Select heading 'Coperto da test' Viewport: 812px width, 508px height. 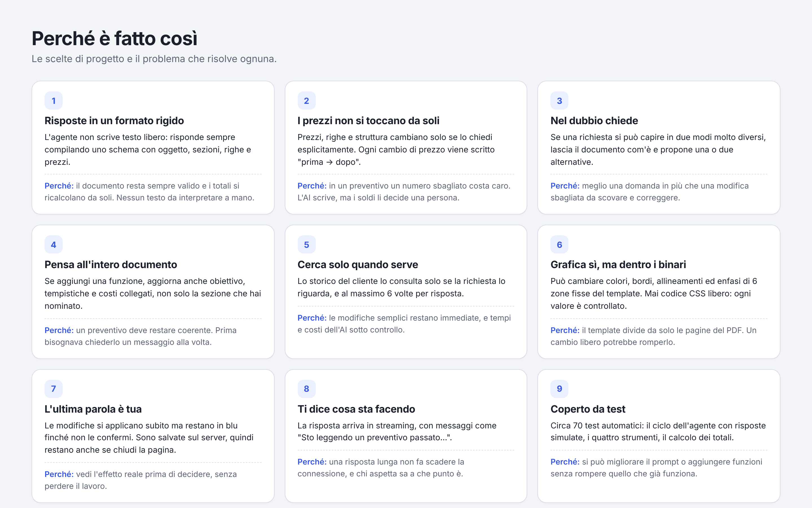click(588, 409)
